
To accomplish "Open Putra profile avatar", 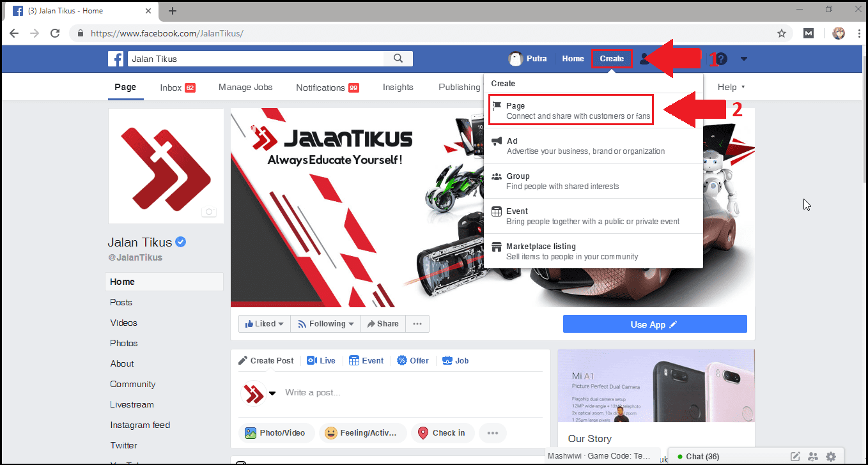I will (x=515, y=59).
